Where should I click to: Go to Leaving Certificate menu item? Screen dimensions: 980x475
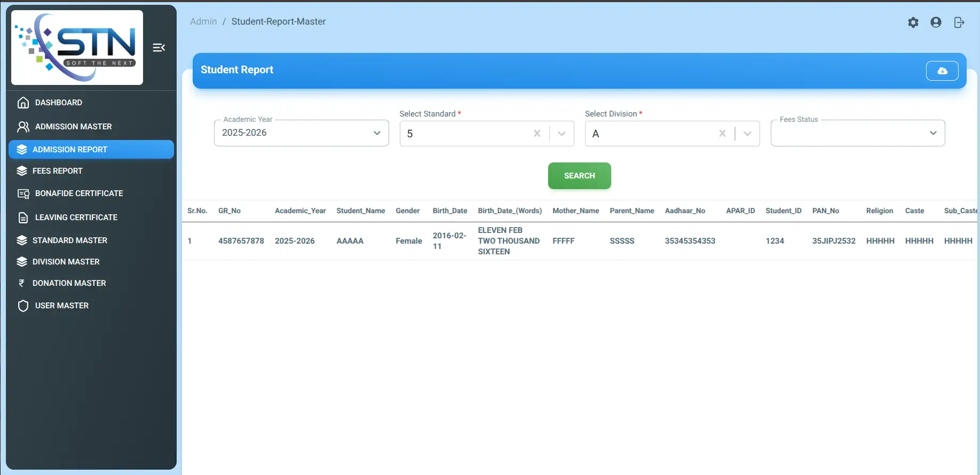[x=76, y=217]
